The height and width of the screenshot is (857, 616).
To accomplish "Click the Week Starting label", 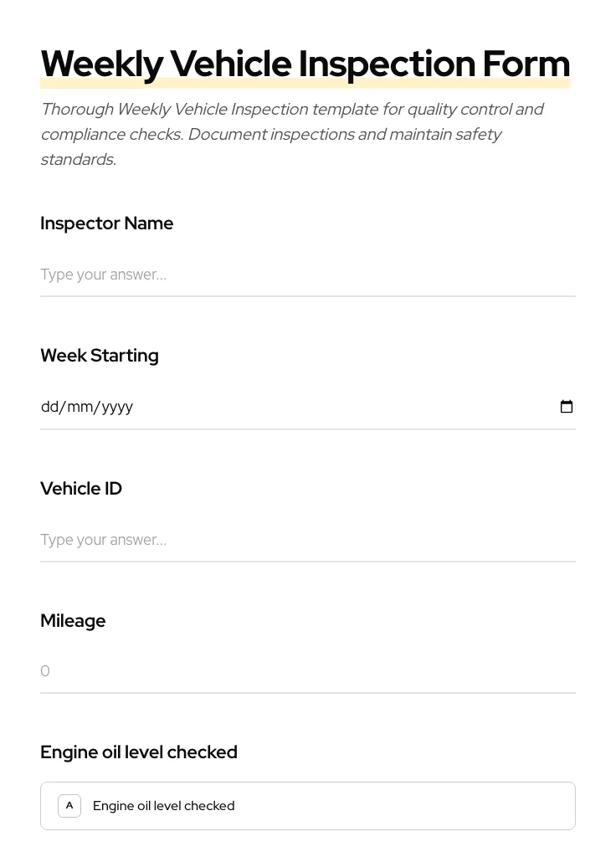I will coord(99,355).
